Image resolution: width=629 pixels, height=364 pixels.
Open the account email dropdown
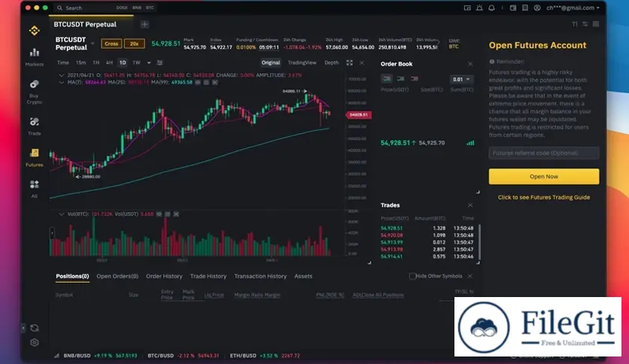(573, 8)
